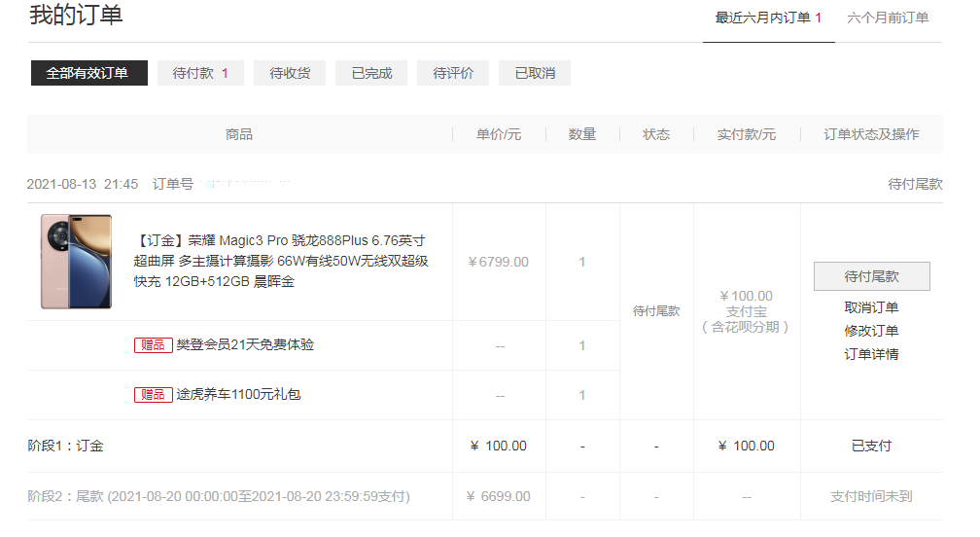Click 单价/元 column header
The image size is (980, 537).
tap(498, 134)
